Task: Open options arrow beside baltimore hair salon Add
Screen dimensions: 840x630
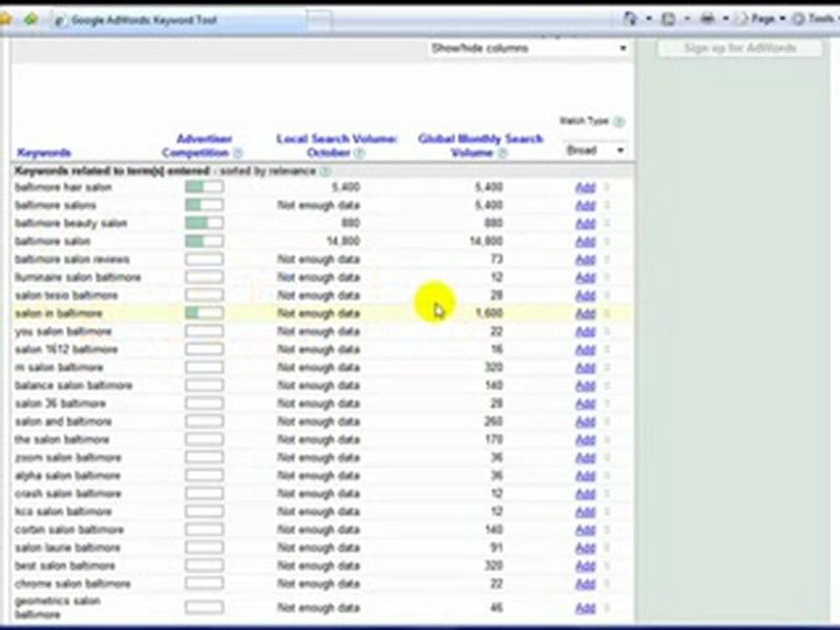Action: pyautogui.click(x=607, y=187)
